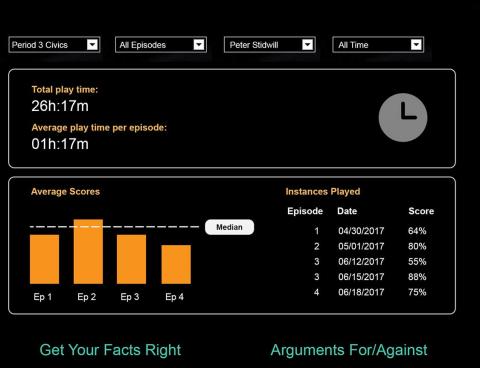Select the 06/15/2017 date cell
The image size is (480, 368).
[361, 277]
